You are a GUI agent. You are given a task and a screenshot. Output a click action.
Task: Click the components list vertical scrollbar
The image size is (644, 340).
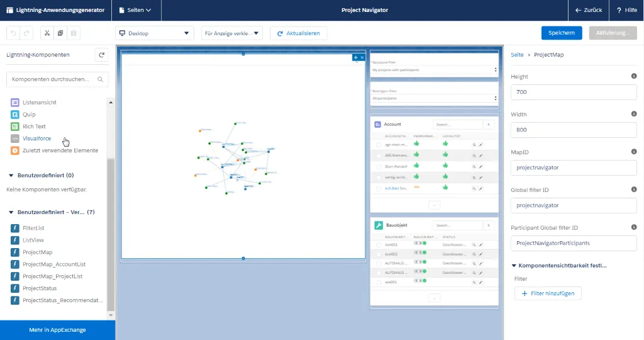point(111,234)
